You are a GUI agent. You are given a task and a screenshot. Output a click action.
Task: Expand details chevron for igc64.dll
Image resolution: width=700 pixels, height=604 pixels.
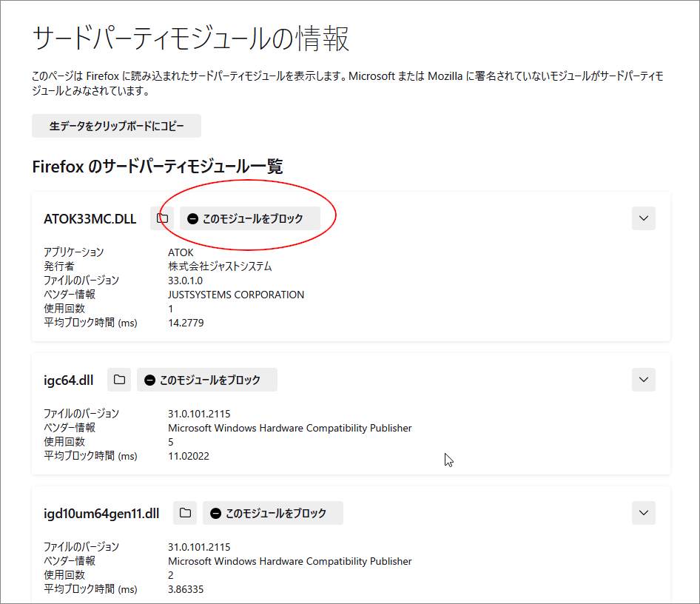coord(643,380)
